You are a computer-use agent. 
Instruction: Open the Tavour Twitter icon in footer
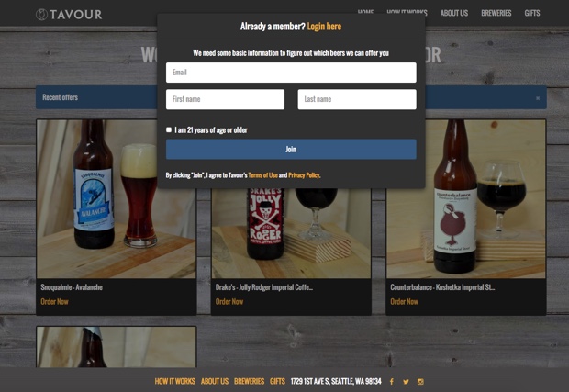pyautogui.click(x=406, y=382)
